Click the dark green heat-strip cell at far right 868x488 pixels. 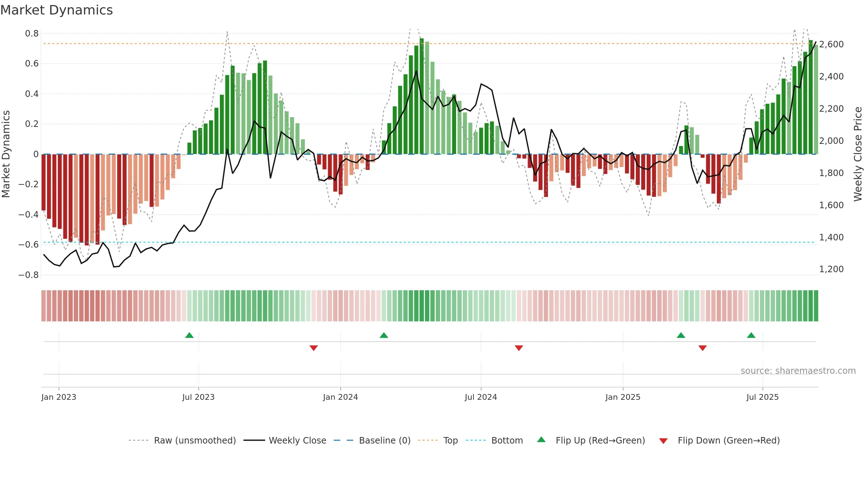pos(816,306)
